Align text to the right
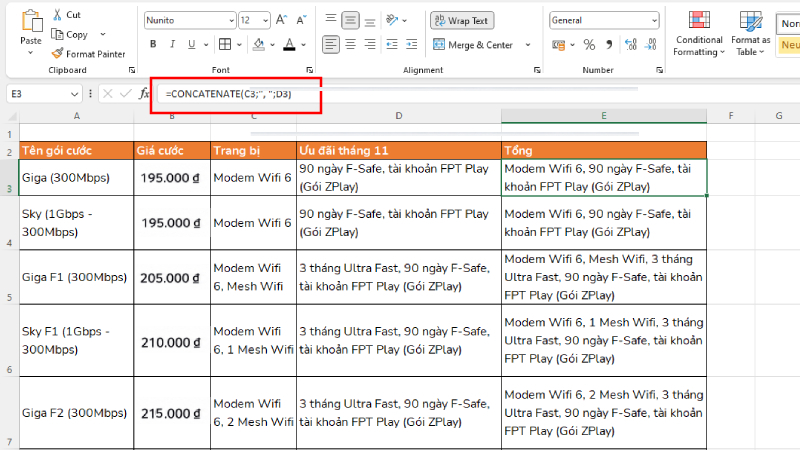800x450 pixels. click(x=370, y=44)
